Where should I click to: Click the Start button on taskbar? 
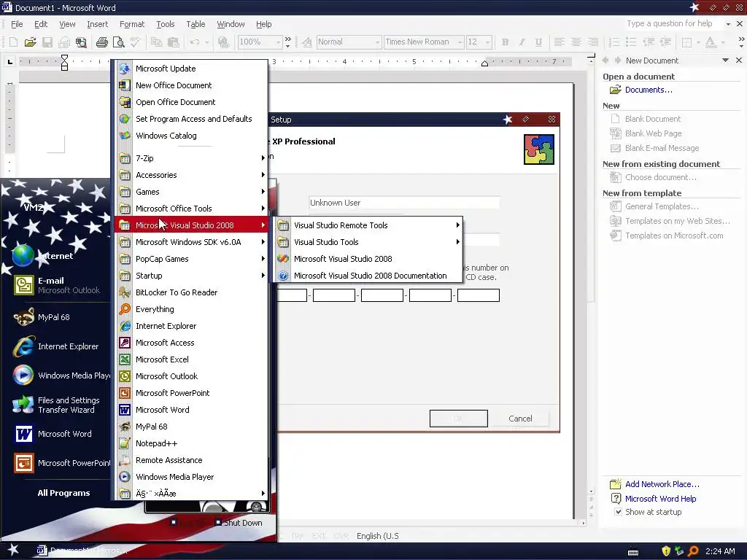click(13, 551)
